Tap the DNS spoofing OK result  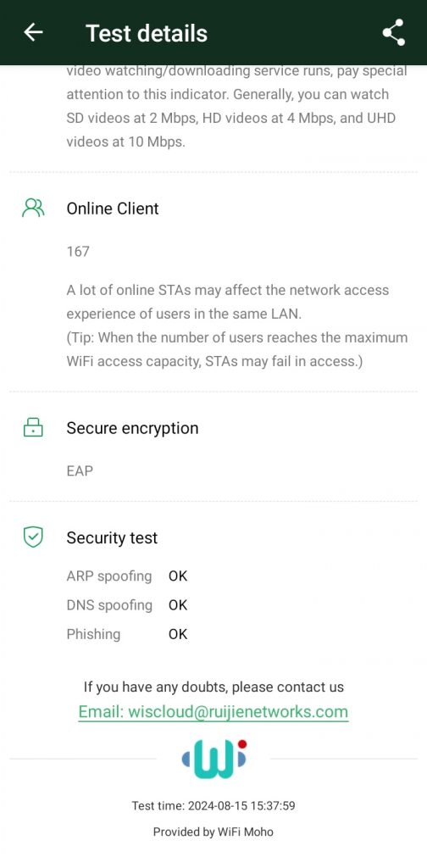178,605
